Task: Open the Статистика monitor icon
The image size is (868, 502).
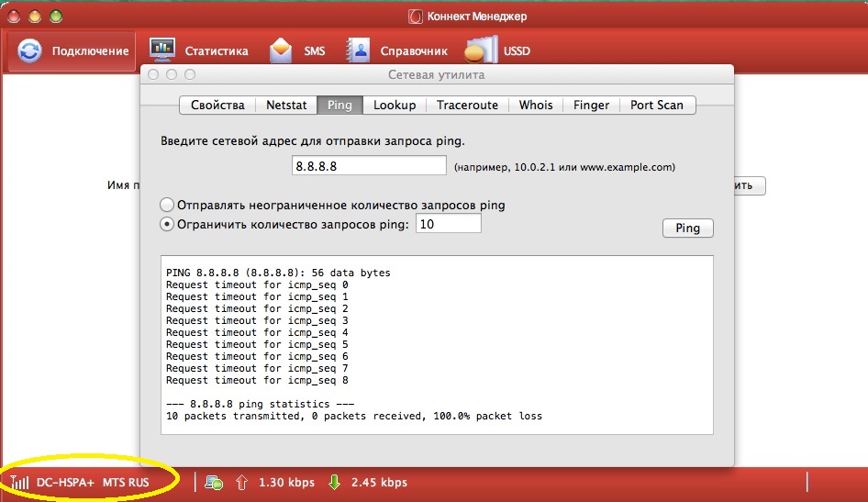Action: click(162, 50)
